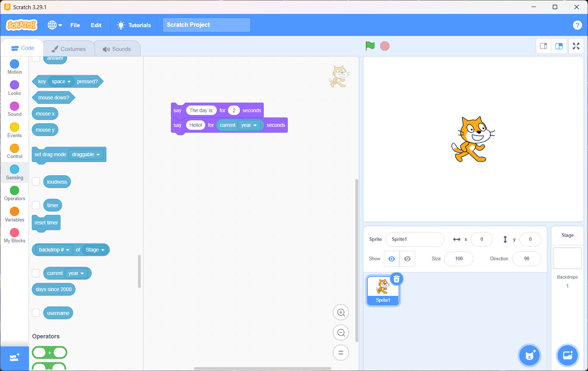Viewport: 588px width, 371px height.
Task: Click the green flag to run project
Action: click(x=370, y=46)
